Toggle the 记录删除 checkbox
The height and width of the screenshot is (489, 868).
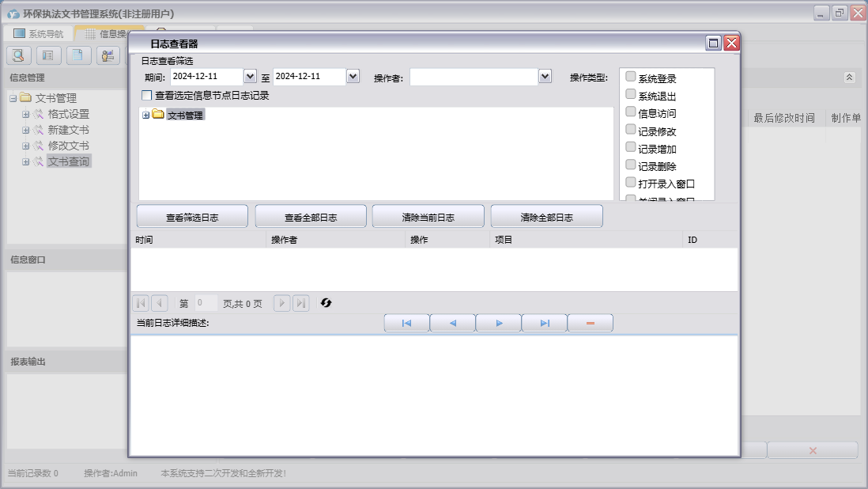coord(631,165)
